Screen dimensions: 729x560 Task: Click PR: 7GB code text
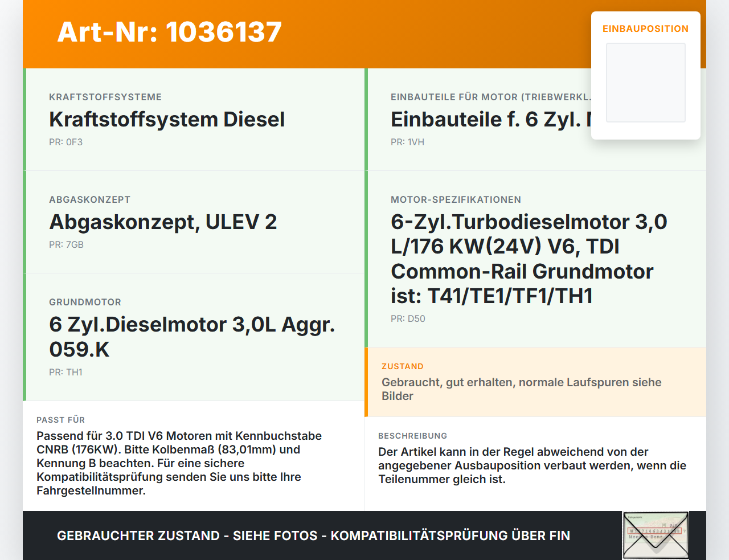pos(67,244)
